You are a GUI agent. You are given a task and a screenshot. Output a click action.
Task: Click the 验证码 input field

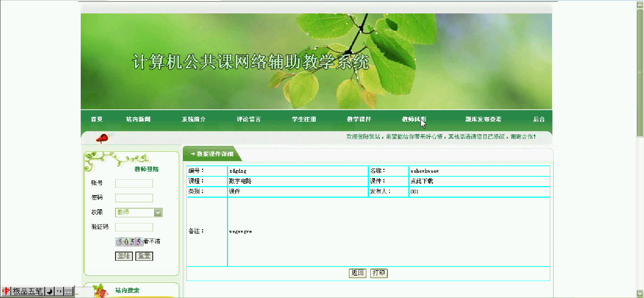point(134,227)
